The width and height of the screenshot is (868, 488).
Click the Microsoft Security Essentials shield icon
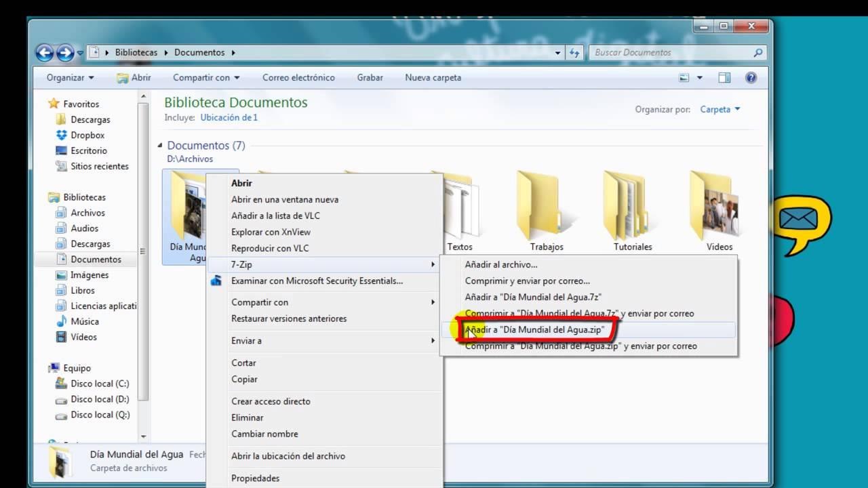216,281
